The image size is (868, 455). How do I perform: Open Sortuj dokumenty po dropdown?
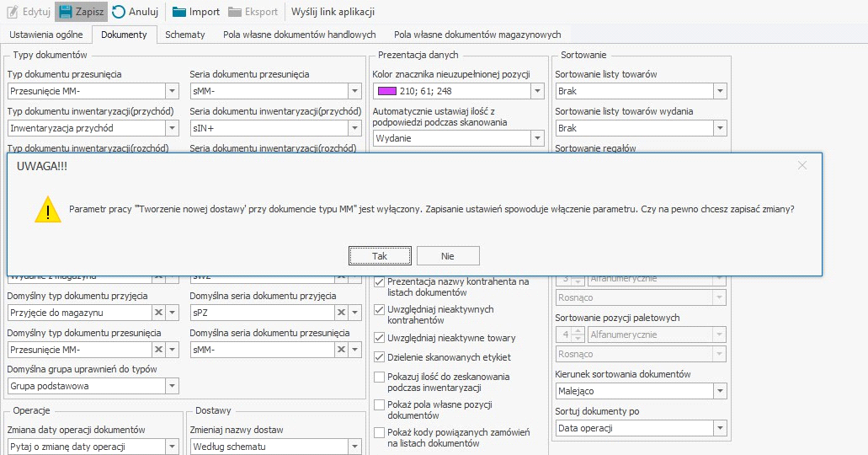[720, 428]
